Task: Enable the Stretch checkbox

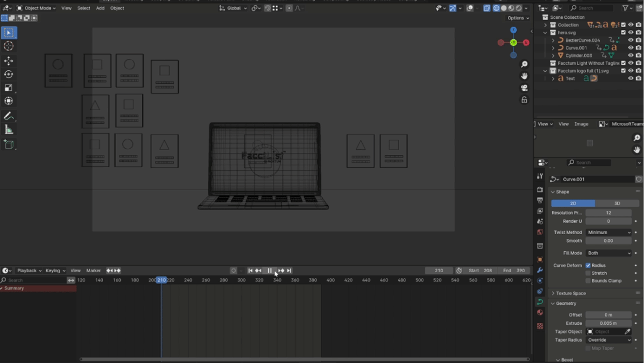Action: [588, 273]
